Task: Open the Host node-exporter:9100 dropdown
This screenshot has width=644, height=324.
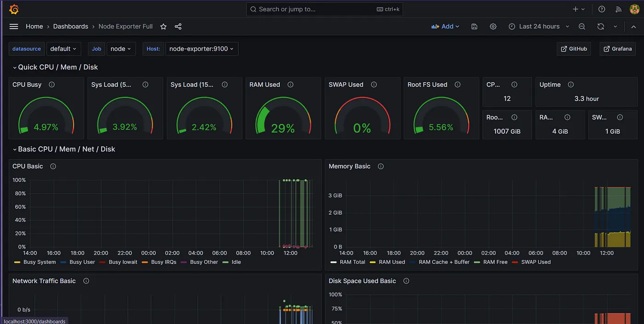Action: pyautogui.click(x=201, y=49)
